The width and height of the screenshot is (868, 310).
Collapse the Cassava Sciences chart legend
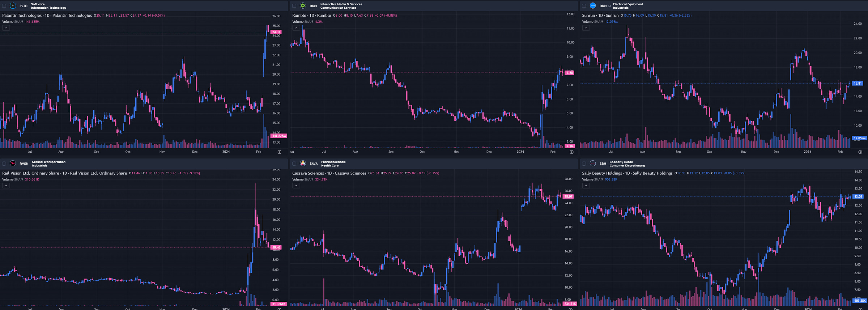point(296,186)
